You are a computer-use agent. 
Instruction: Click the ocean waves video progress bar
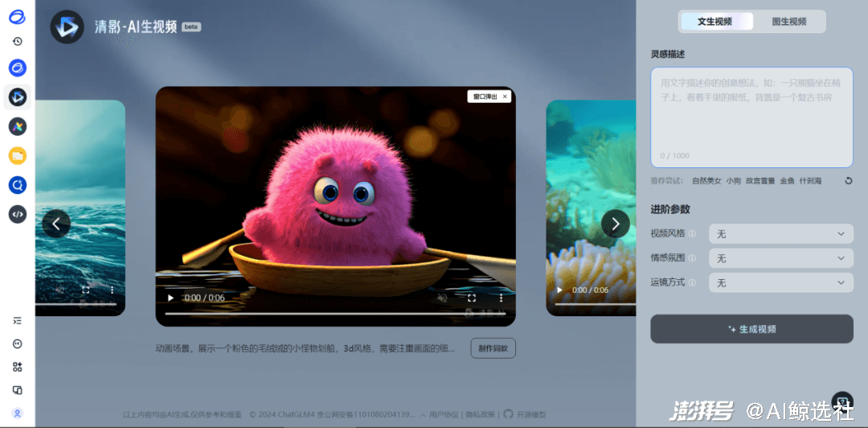click(x=76, y=304)
